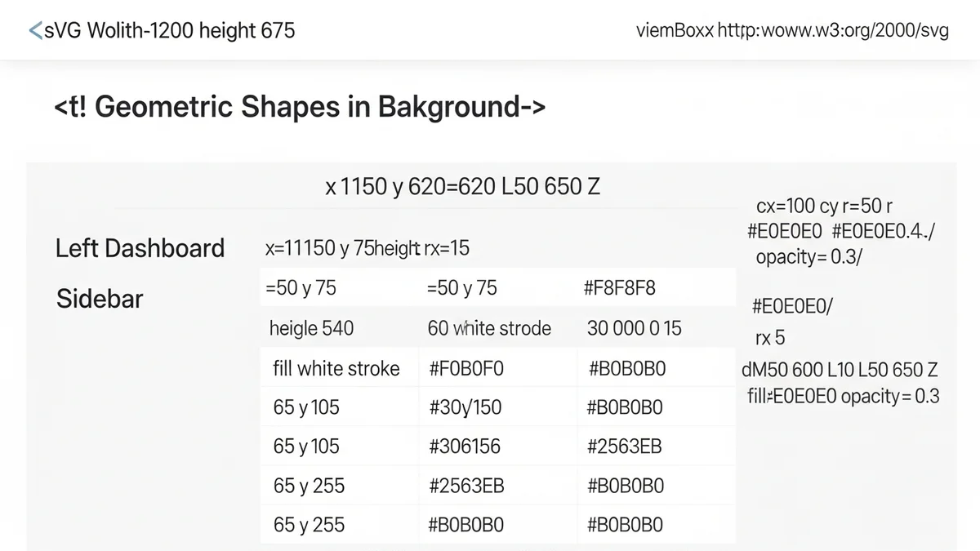Image resolution: width=980 pixels, height=551 pixels.
Task: Select the "opacity= 0.3/" line
Action: 809,256
